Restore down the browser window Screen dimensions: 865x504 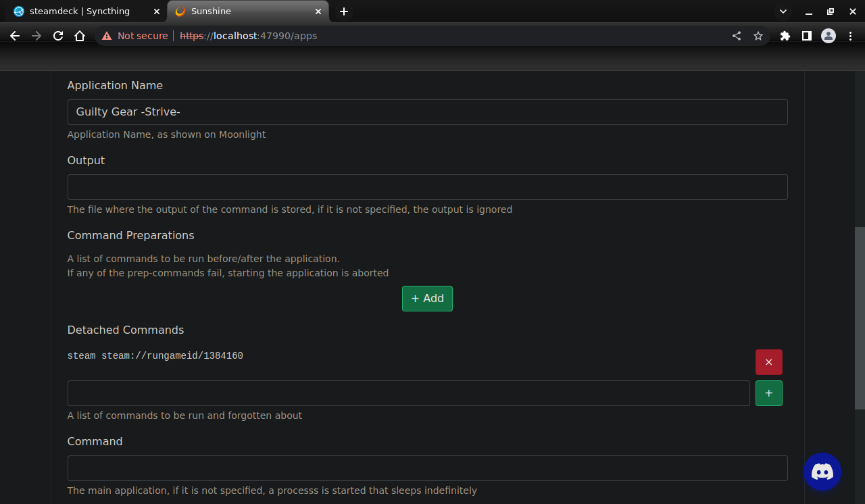click(x=831, y=11)
